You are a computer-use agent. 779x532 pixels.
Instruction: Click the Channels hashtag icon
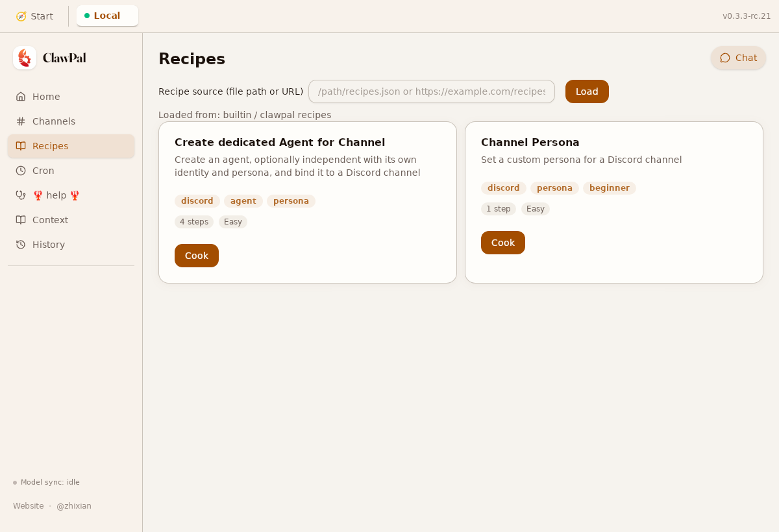click(21, 121)
